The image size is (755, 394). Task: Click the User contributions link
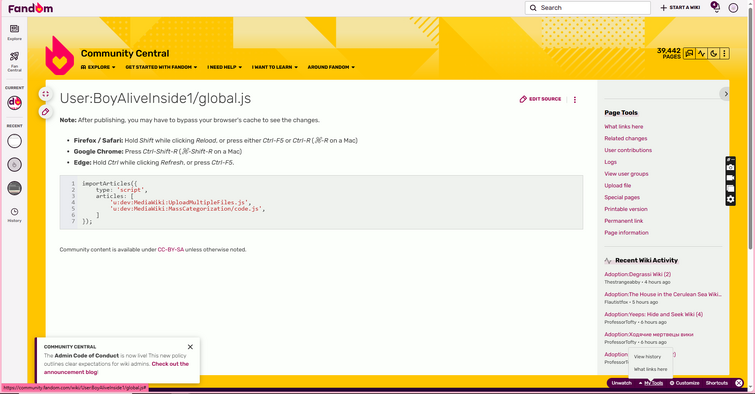tap(628, 150)
